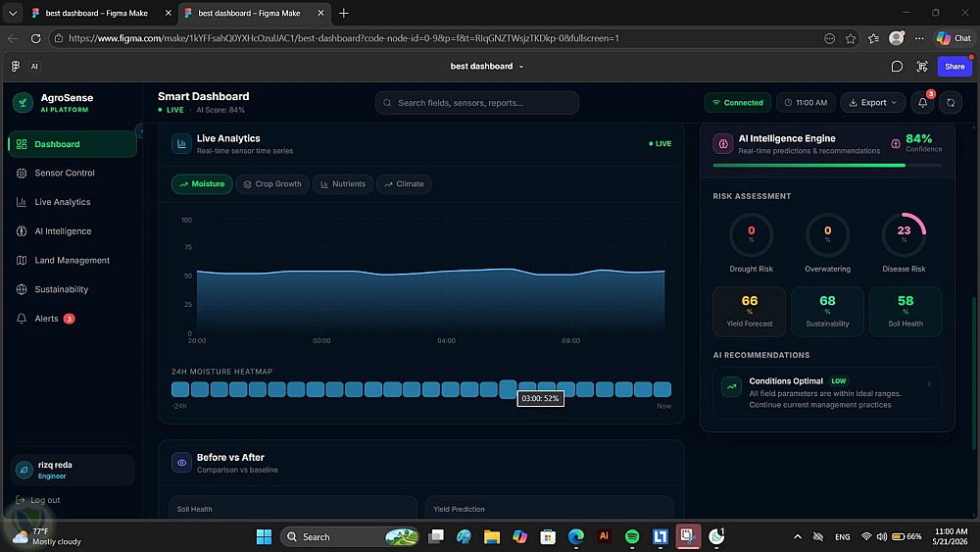Toggle the Climate chart filter
Screen dimensions: 980x552
click(404, 183)
